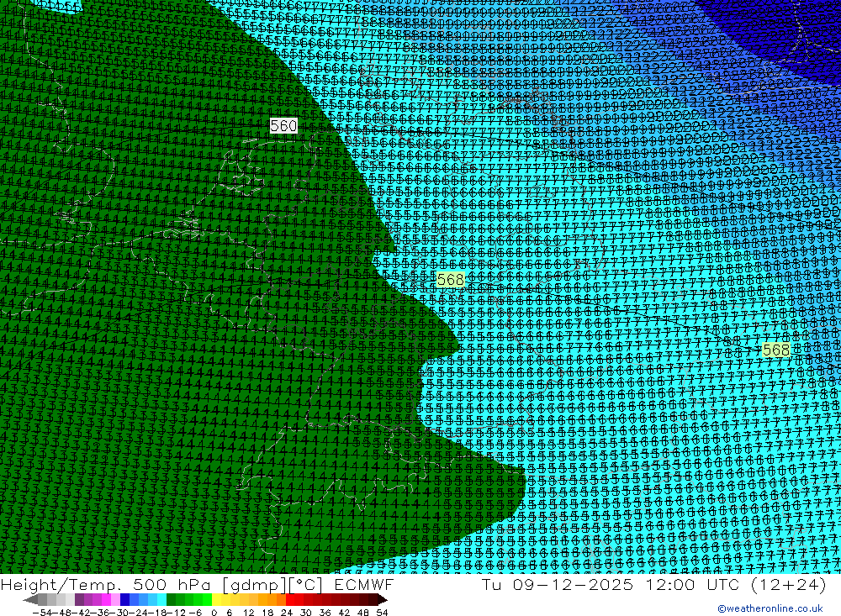Click the 568 label near the right edge

coord(776,350)
